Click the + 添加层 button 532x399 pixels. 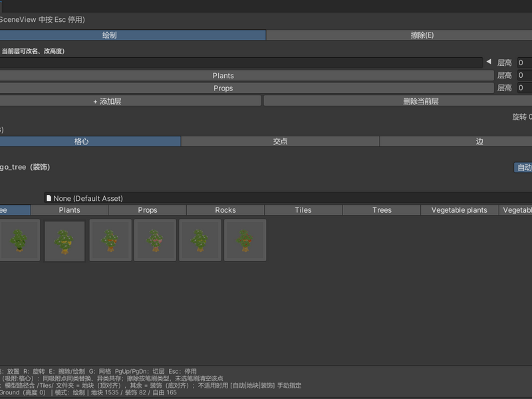tap(130, 101)
